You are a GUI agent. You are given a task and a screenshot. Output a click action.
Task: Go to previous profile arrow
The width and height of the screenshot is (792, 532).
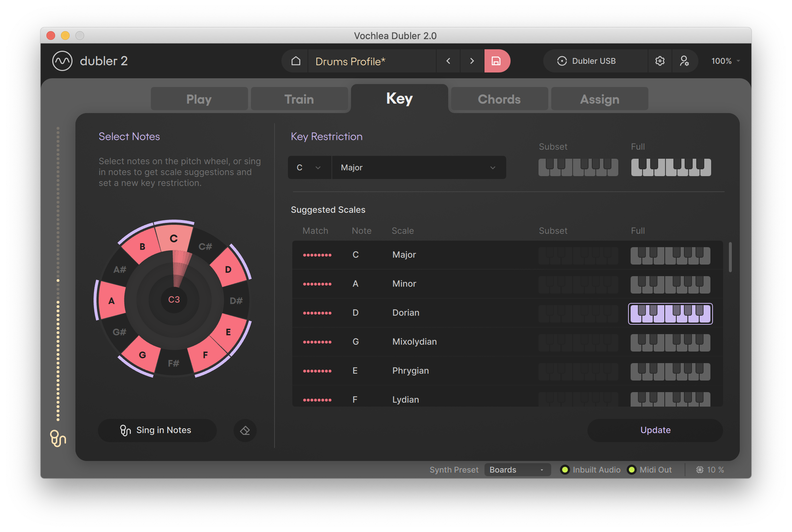[448, 61]
